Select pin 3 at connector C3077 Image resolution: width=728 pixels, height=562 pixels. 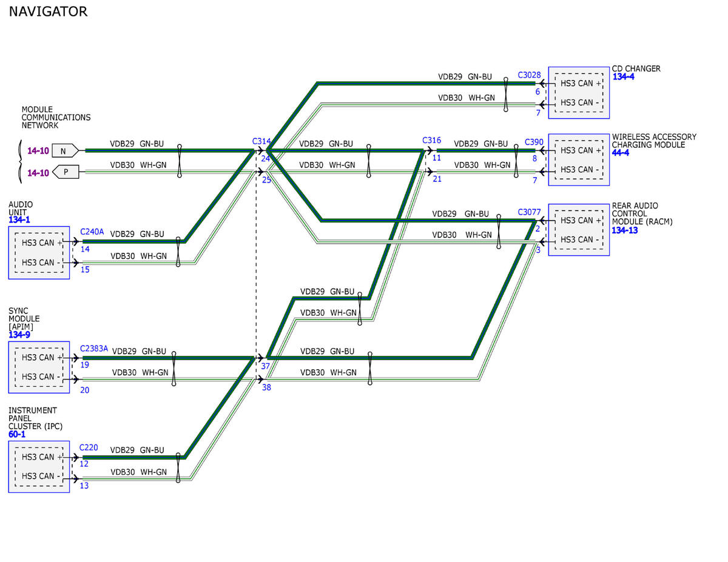[538, 249]
